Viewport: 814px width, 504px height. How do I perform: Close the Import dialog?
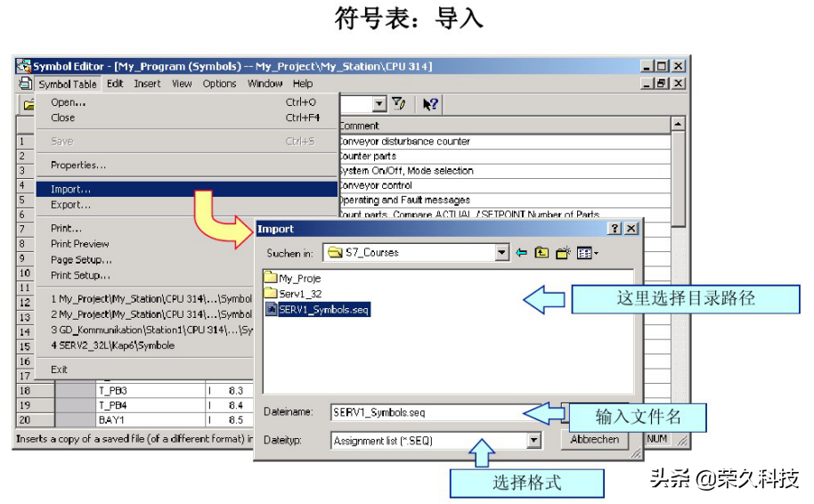click(631, 228)
